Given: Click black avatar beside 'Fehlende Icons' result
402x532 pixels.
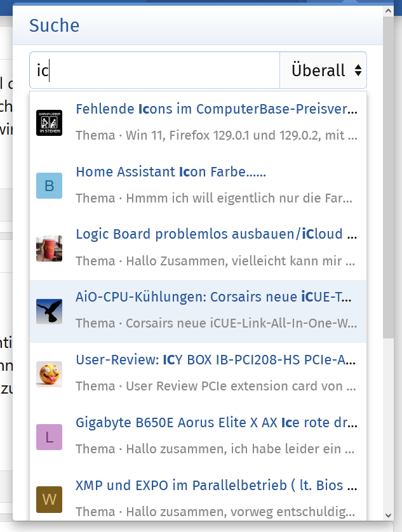Looking at the screenshot, I should (50, 123).
